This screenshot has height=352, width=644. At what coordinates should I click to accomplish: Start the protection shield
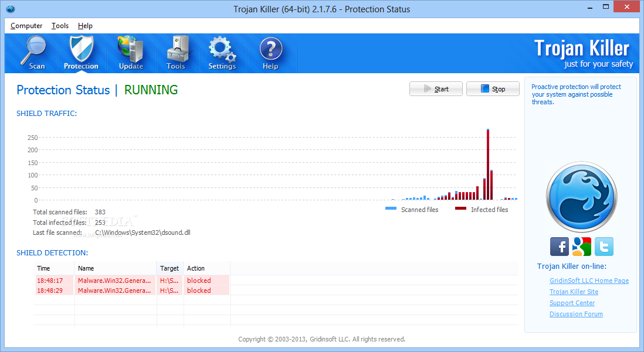pyautogui.click(x=436, y=88)
